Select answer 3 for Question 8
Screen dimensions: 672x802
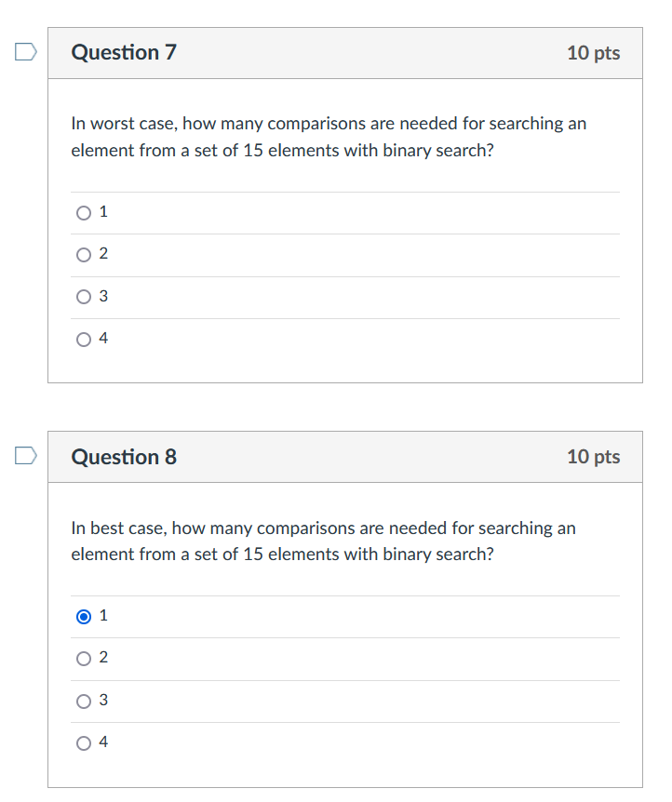coord(83,701)
